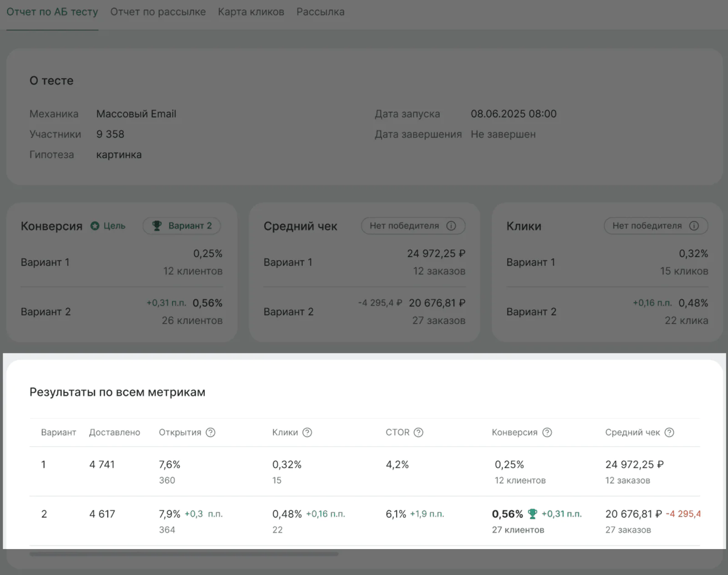The image size is (728, 575).
Task: Click help icon next to Открытия column
Action: coord(210,433)
